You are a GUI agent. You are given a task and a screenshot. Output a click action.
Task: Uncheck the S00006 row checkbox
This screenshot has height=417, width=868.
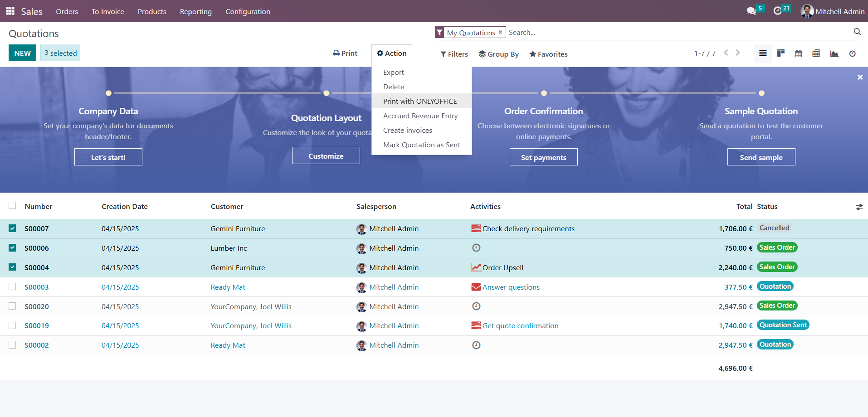click(12, 248)
